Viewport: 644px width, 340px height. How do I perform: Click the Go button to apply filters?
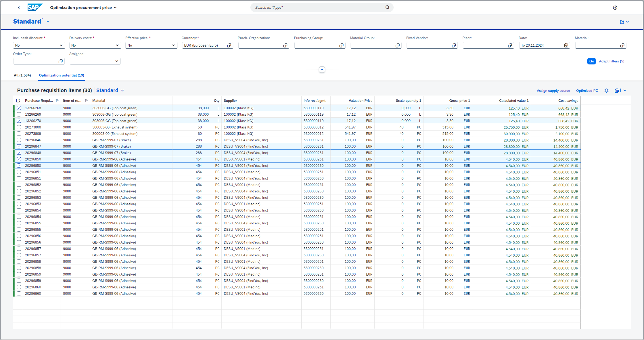pos(591,61)
